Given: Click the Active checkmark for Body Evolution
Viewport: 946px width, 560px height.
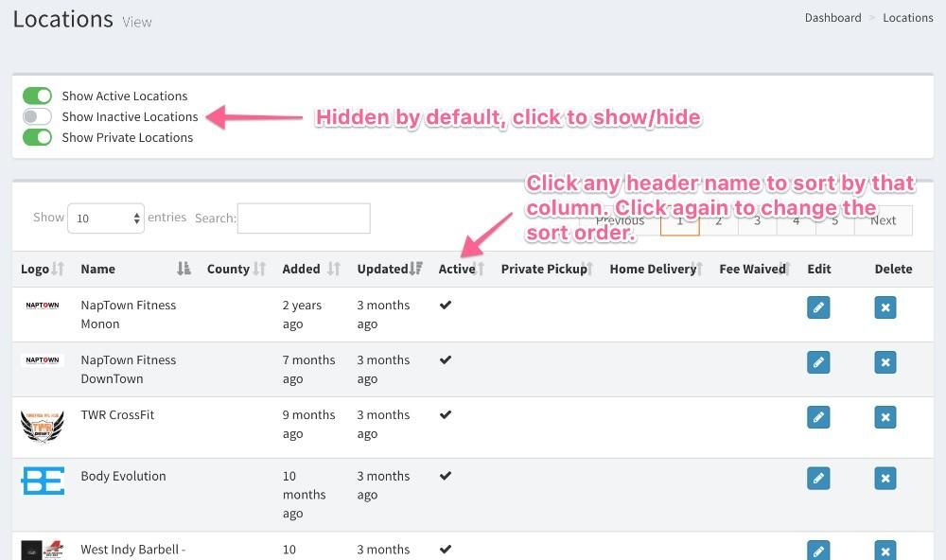Looking at the screenshot, I should coord(446,476).
